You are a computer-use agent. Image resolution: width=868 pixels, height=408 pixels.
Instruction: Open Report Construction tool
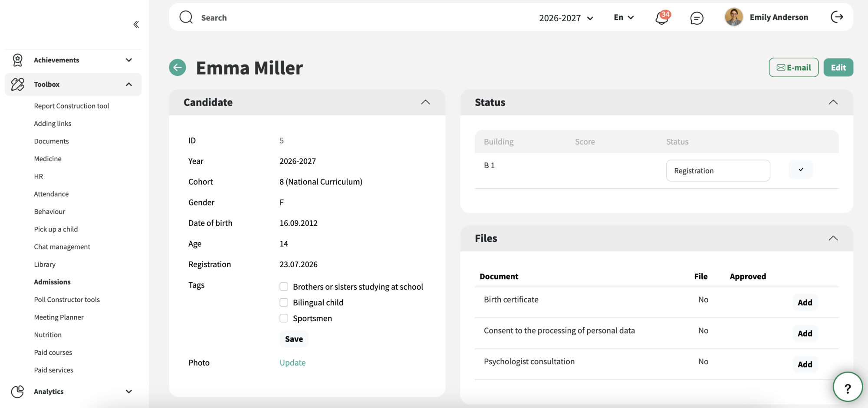tap(72, 106)
